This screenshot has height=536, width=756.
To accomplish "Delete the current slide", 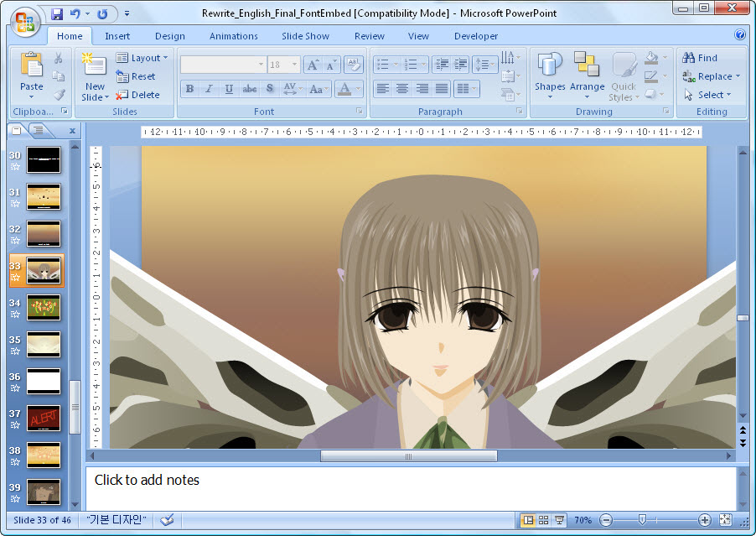I will click(138, 95).
